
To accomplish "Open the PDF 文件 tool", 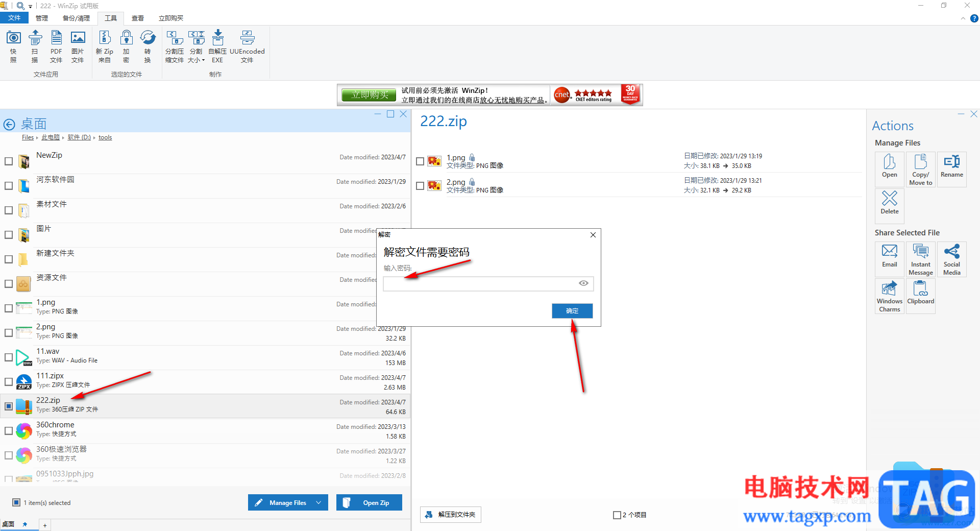I will [56, 46].
